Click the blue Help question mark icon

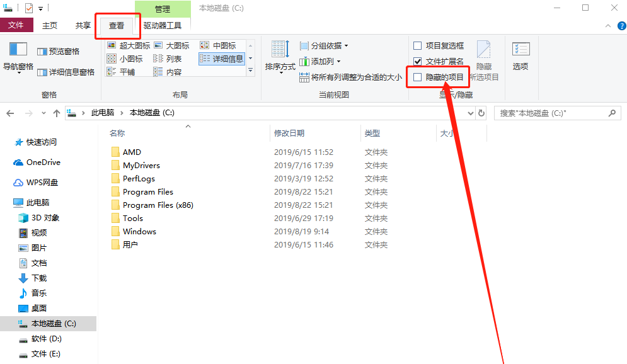tap(622, 26)
